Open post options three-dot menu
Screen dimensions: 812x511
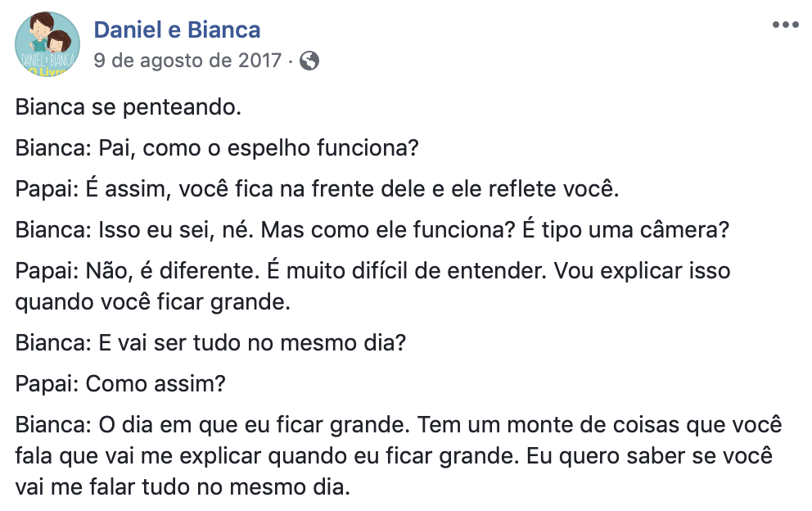(x=785, y=25)
